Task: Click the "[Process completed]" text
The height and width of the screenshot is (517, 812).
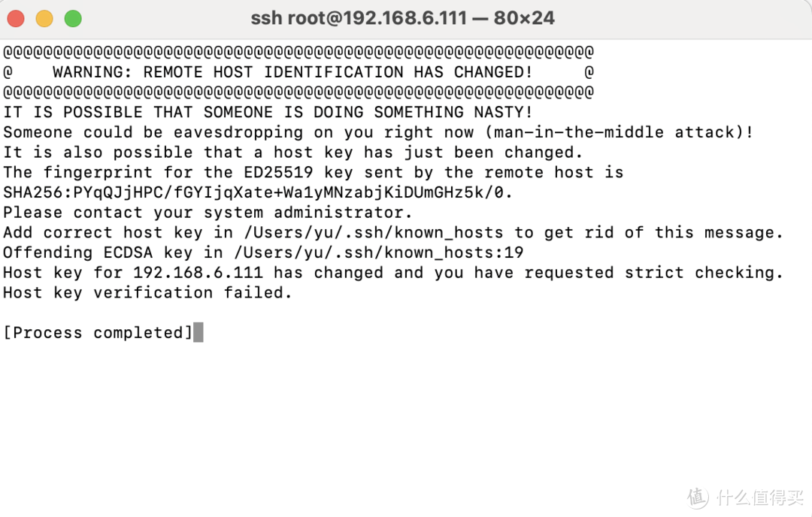Action: (x=98, y=332)
